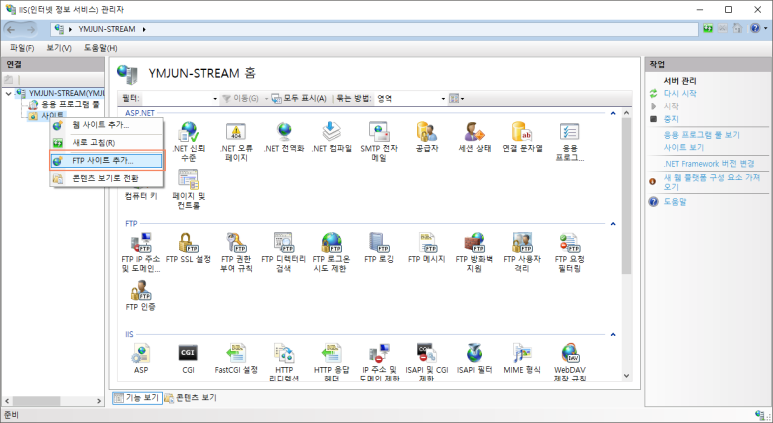Open 응용 프로그램 풀 보기 link

(x=702, y=135)
